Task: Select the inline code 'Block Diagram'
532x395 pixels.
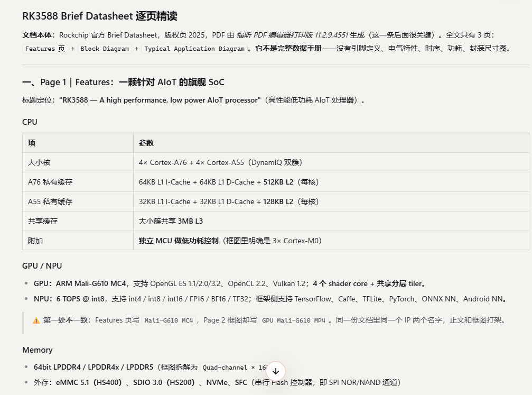Action: 105,49
